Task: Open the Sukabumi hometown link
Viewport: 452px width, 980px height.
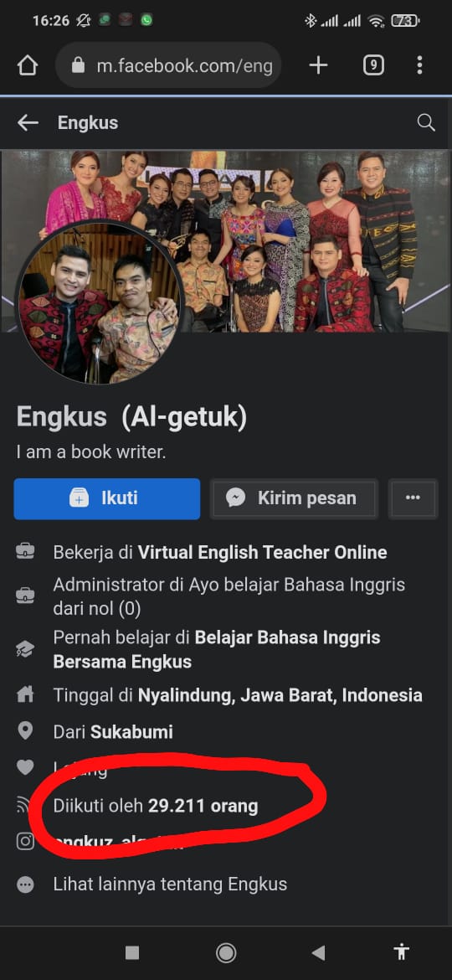Action: coord(131,732)
